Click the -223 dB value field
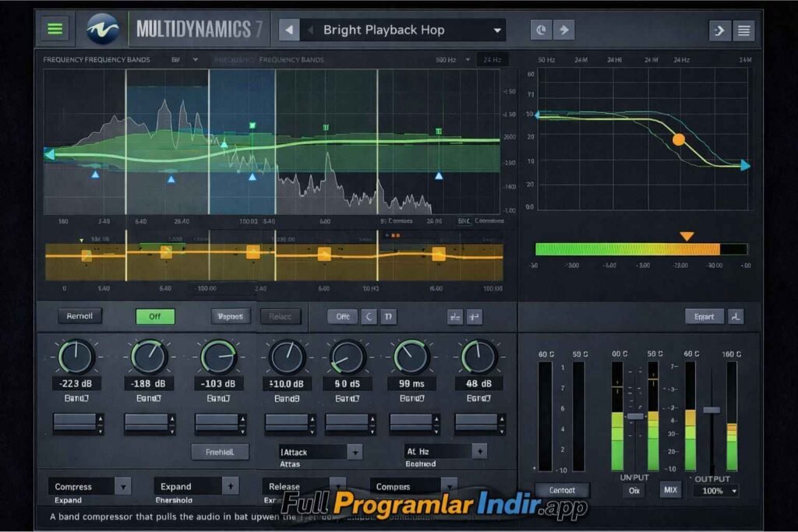Image resolution: width=798 pixels, height=532 pixels. pos(76,383)
